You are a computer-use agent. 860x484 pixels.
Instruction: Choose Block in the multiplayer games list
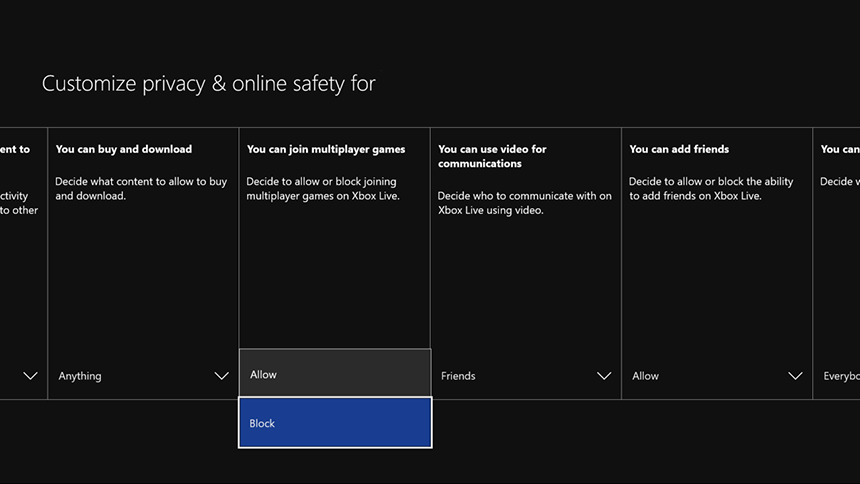coord(334,423)
